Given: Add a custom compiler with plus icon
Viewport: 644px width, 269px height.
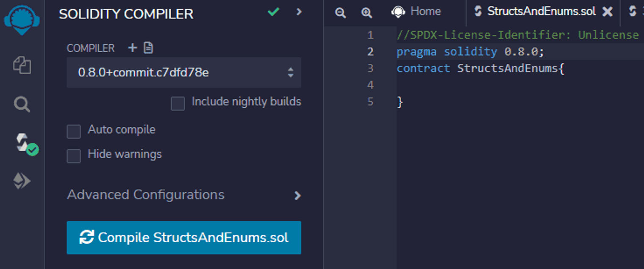Looking at the screenshot, I should tap(133, 48).
